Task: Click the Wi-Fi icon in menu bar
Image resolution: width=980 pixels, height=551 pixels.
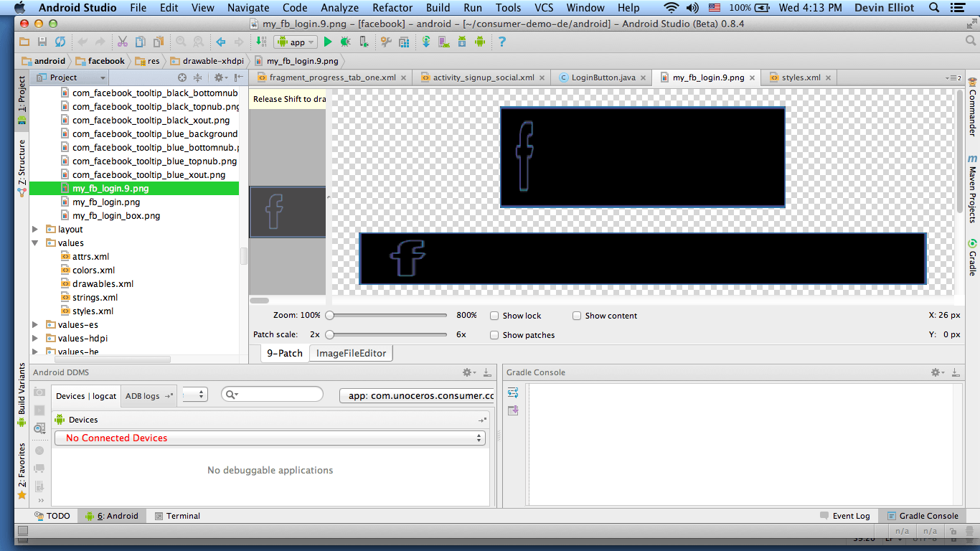Action: click(672, 8)
